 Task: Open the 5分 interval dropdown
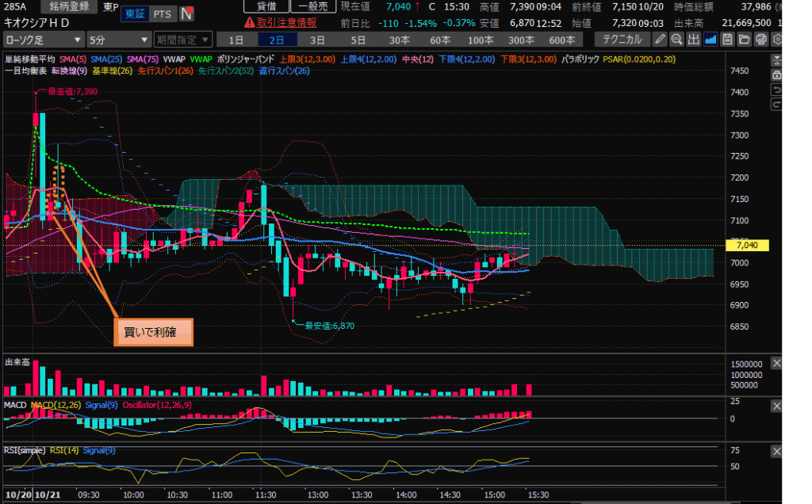click(119, 39)
